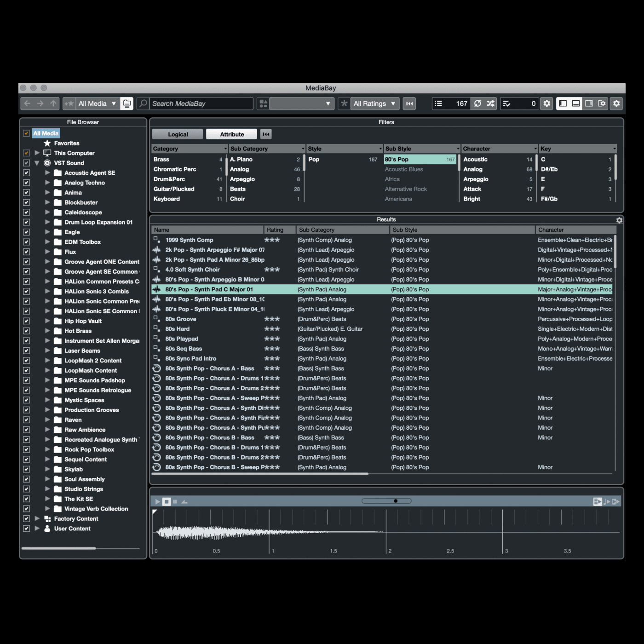Viewport: 644px width, 644px height.
Task: Click the media types selector icon
Action: [263, 103]
